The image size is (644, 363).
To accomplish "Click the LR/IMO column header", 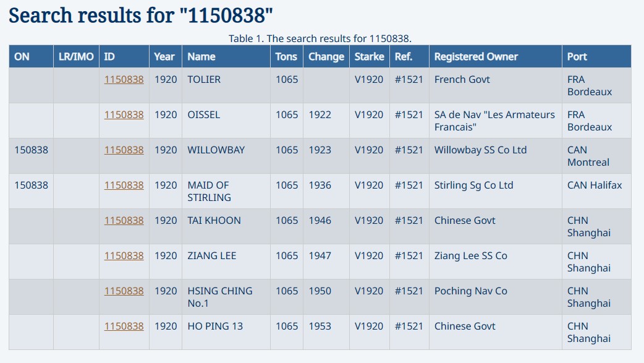I will 76,57.
